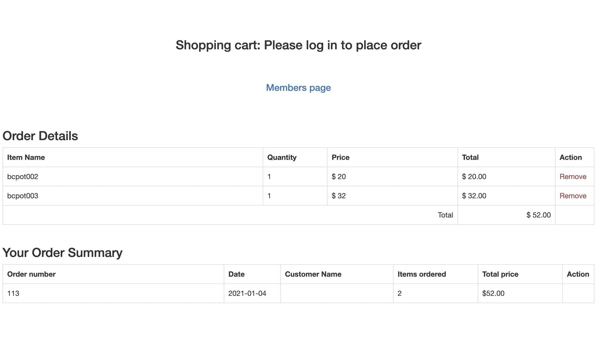Image resolution: width=616 pixels, height=364 pixels.
Task: Click the Quantity column header
Action: [x=281, y=157]
